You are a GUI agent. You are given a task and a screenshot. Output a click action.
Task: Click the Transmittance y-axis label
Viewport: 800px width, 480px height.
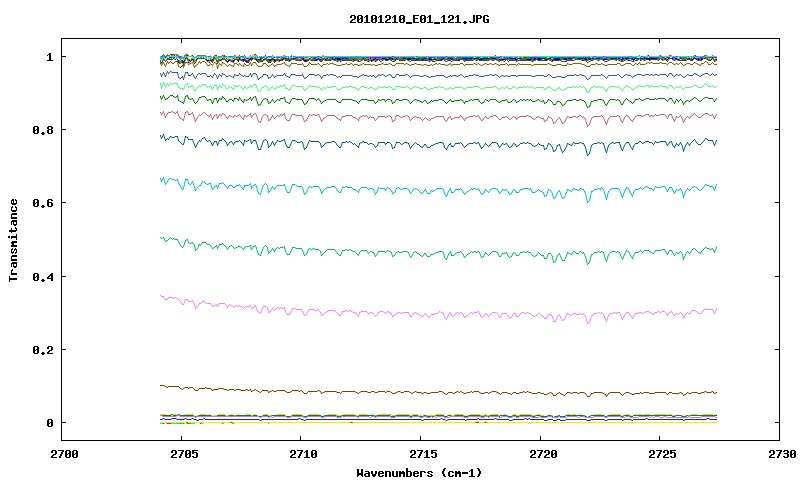point(14,240)
